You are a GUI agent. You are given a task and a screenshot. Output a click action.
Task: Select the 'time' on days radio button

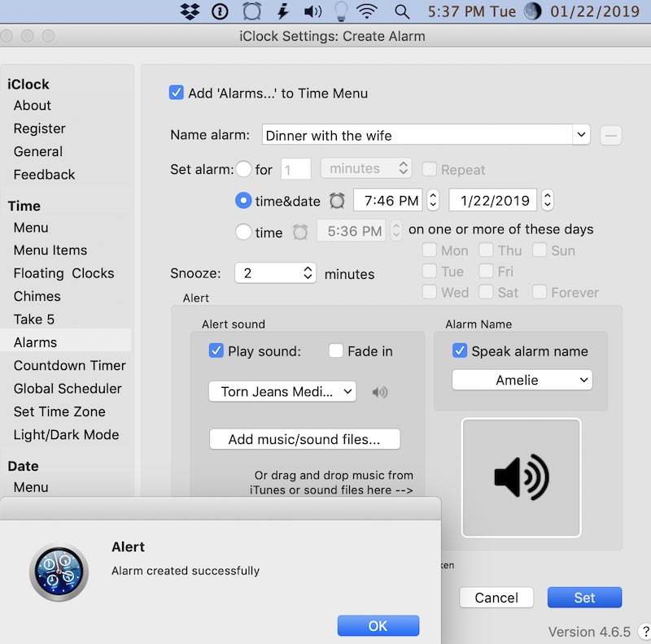[243, 232]
